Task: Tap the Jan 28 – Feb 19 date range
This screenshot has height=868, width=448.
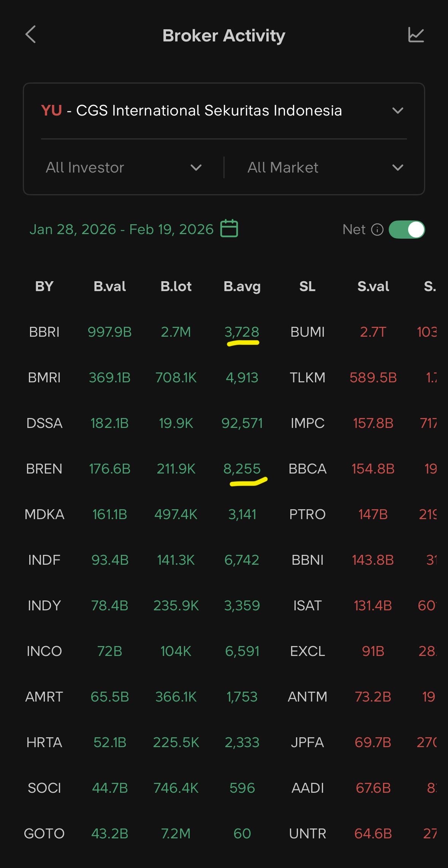Action: (x=122, y=229)
